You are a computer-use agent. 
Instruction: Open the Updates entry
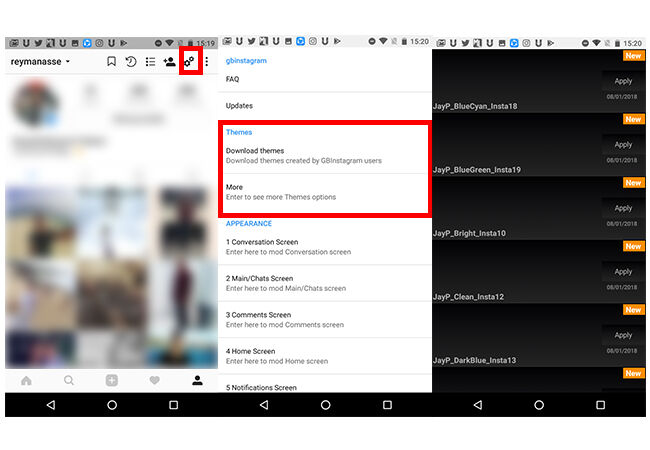click(325, 106)
